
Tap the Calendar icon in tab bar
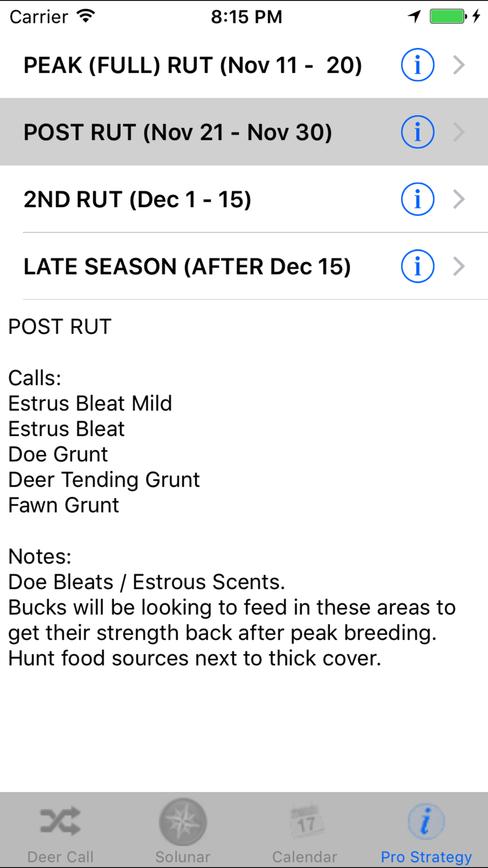305,821
